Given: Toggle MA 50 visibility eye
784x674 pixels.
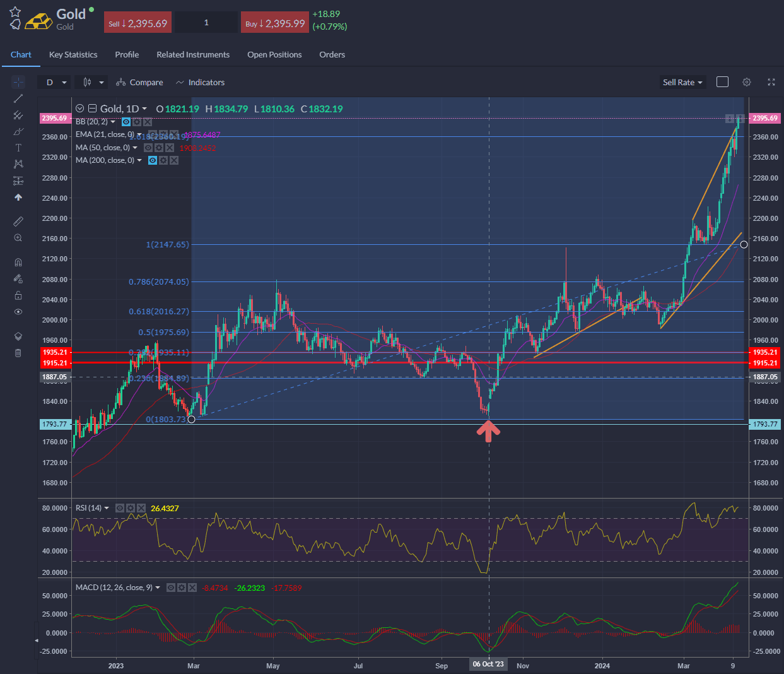Looking at the screenshot, I should (x=148, y=148).
